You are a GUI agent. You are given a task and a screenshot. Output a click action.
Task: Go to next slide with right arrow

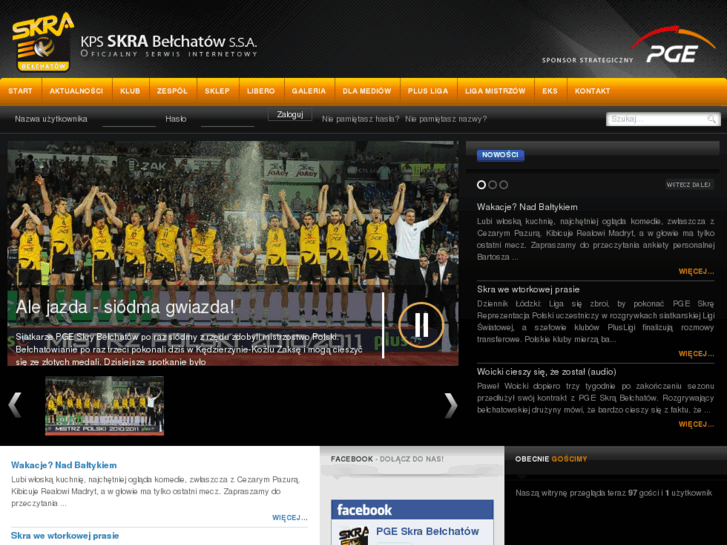[451, 405]
